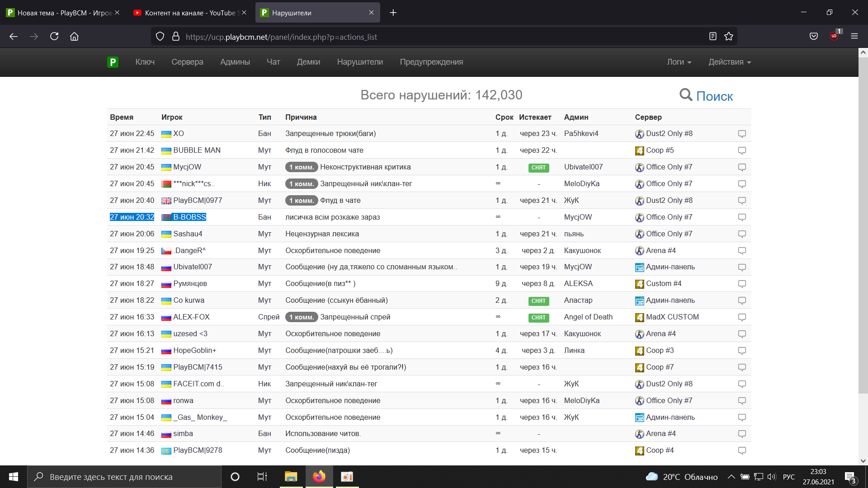Click the back navigation arrow
The width and height of the screenshot is (868, 488).
tap(14, 37)
